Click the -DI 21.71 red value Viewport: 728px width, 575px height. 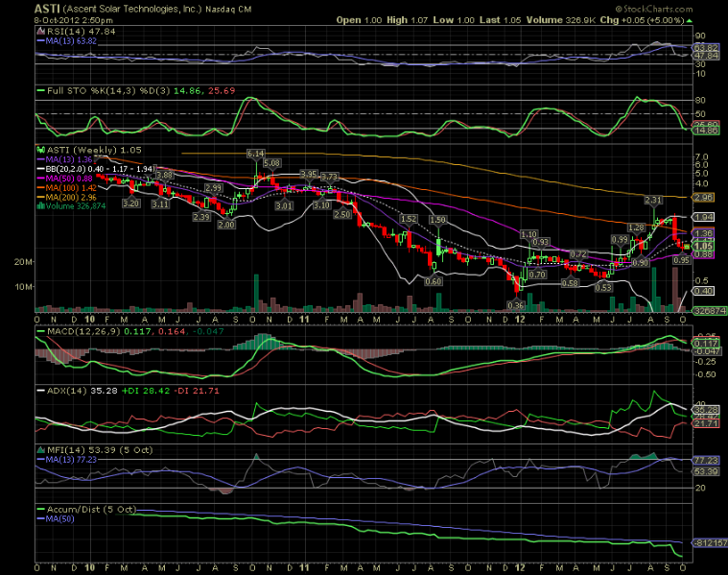point(197,391)
